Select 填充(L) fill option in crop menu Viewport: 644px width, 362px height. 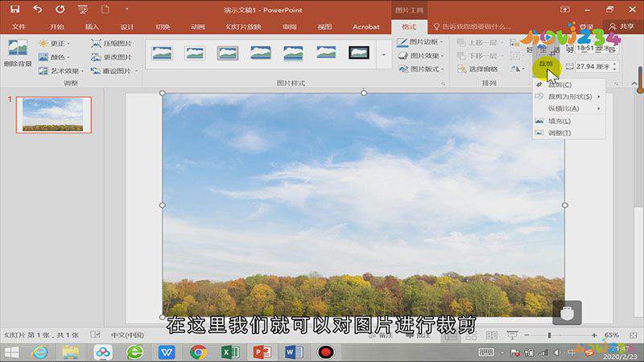point(569,121)
